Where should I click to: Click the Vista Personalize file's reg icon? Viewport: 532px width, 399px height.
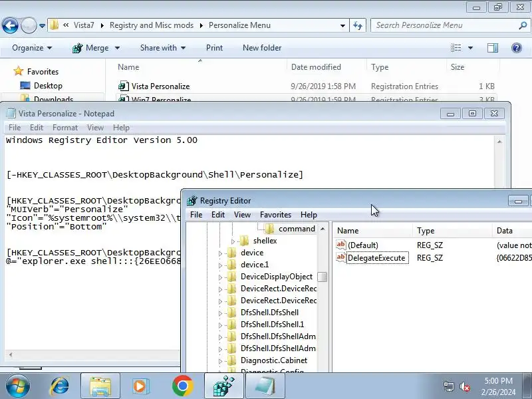pyautogui.click(x=124, y=86)
